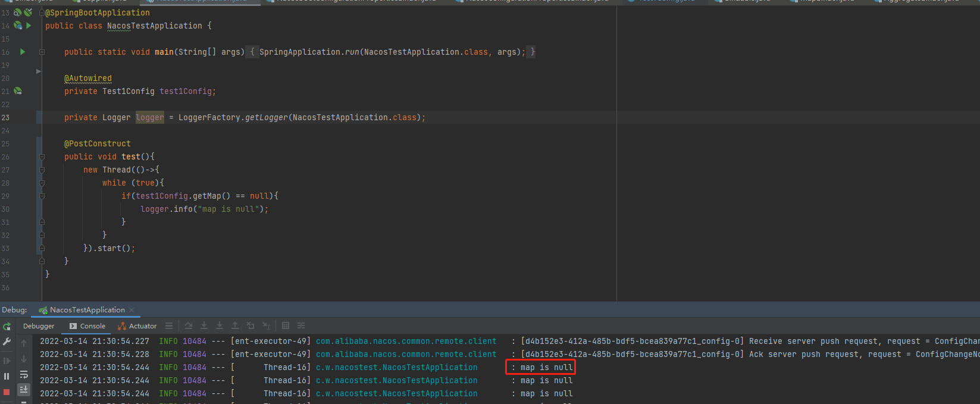Click NacosTestApplication class name on line 14

(155, 26)
